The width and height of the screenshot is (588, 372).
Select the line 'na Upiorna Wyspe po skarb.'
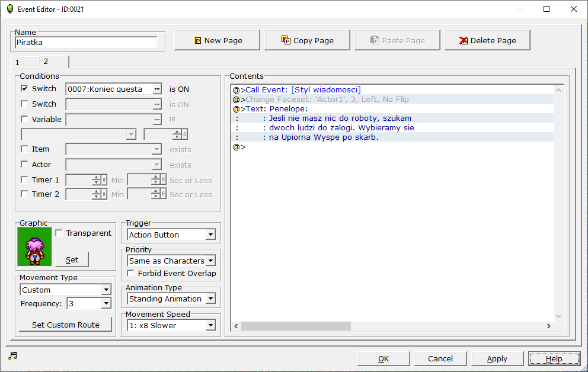point(392,137)
